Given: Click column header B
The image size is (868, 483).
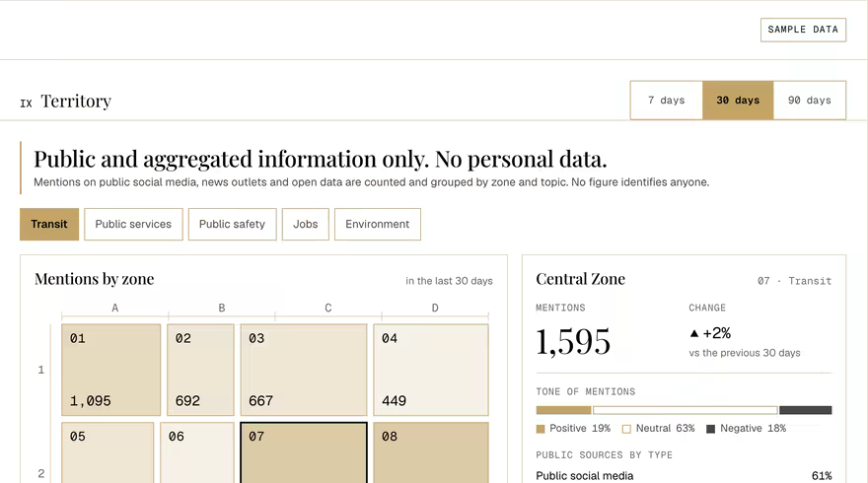Looking at the screenshot, I should pyautogui.click(x=221, y=308).
